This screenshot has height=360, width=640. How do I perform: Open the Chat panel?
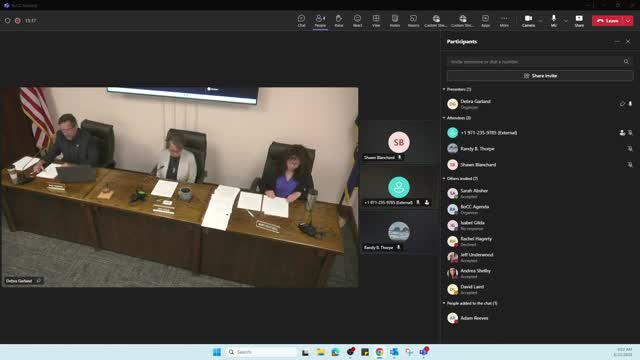[301, 20]
